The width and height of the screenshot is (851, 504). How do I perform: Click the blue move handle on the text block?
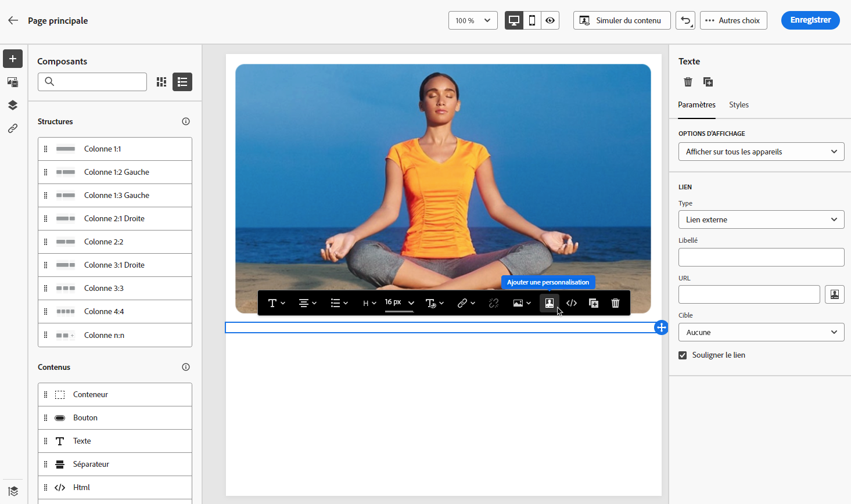661,327
